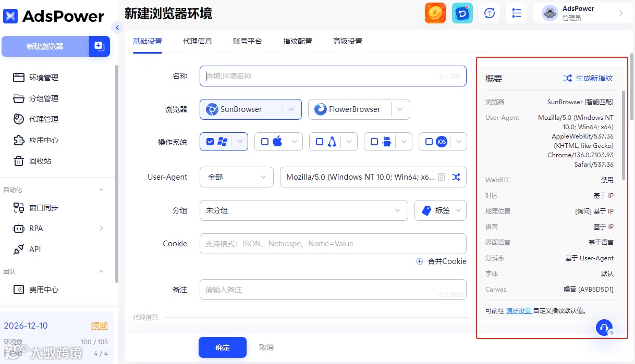Open 费用中心 in sidebar
This screenshot has height=364, width=635.
pyautogui.click(x=36, y=290)
